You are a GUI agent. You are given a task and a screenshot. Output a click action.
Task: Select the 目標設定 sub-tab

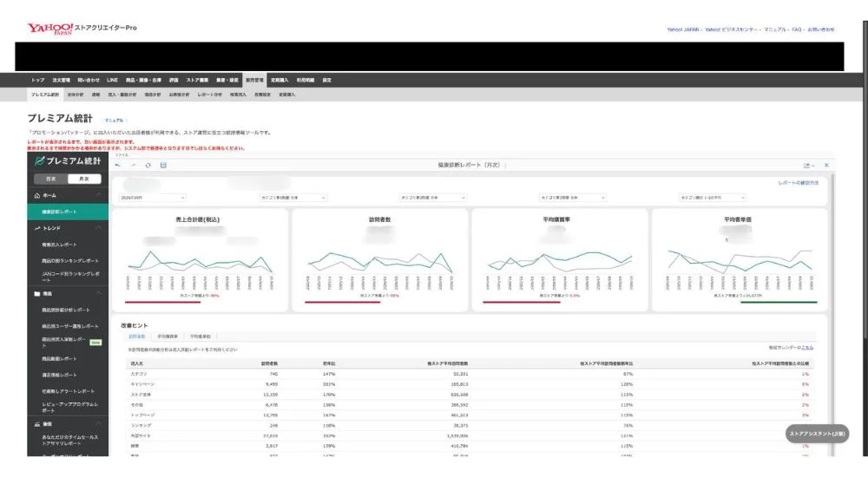click(262, 95)
